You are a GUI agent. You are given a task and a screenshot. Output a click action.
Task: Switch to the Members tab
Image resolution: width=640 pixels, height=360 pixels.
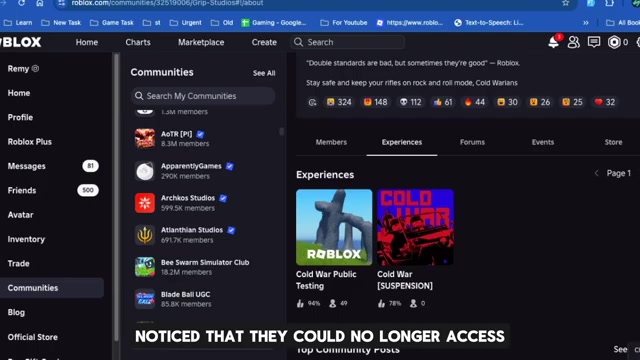[x=331, y=142]
